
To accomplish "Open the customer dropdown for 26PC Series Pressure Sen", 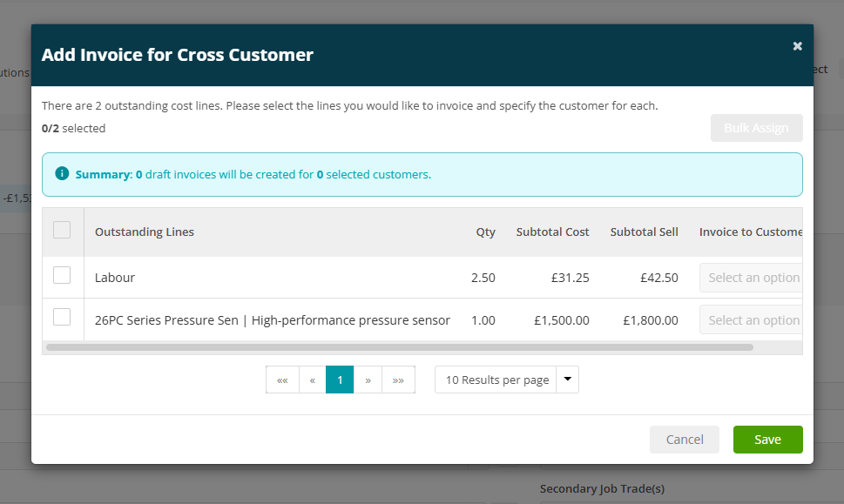I will pyautogui.click(x=751, y=320).
